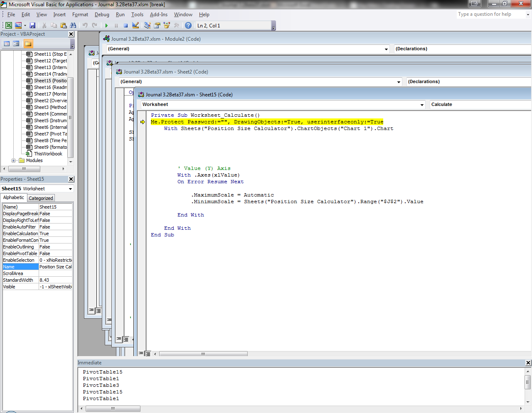Expand the Modules folder in project tree
The height and width of the screenshot is (413, 532).
tap(14, 160)
